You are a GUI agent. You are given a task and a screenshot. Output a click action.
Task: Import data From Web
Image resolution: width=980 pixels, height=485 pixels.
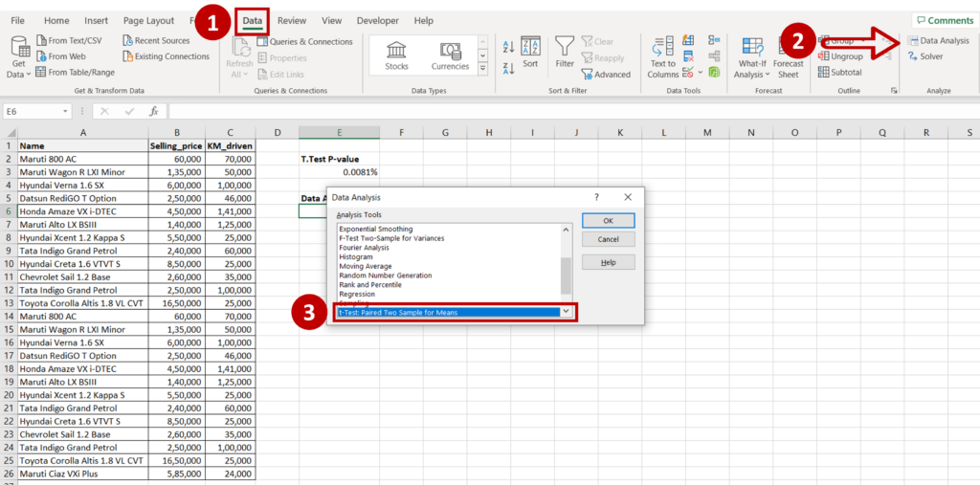pyautogui.click(x=60, y=56)
